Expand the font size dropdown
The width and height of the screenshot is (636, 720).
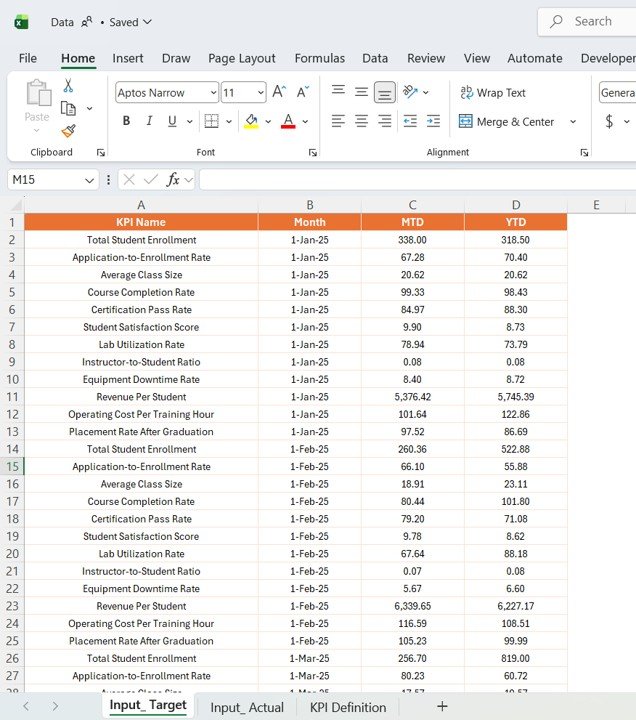[258, 93]
